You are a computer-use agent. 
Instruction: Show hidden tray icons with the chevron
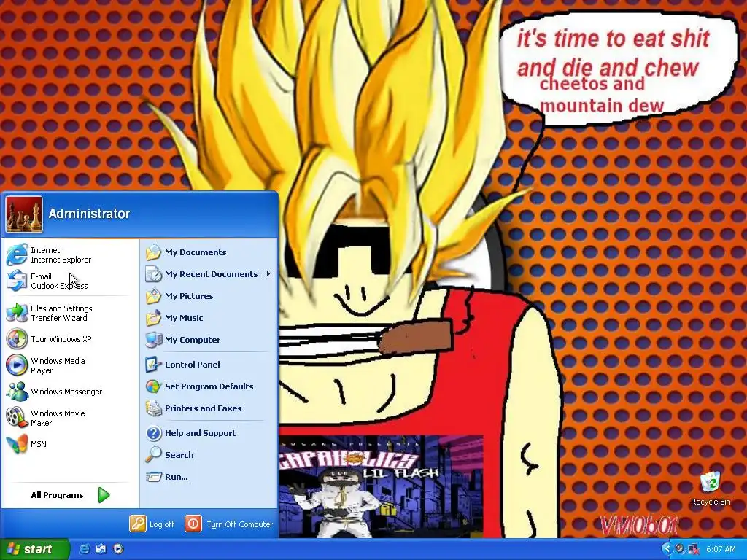[667, 549]
